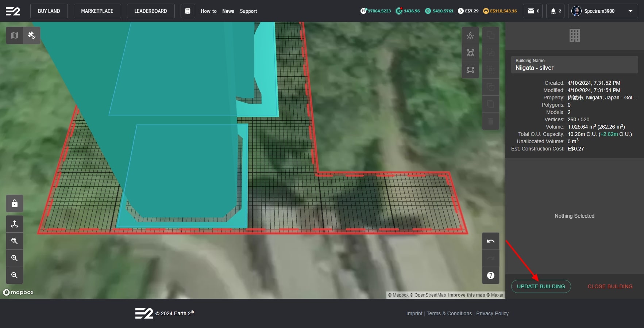Image resolution: width=644 pixels, height=328 pixels.
Task: Zoom in on the map
Action: (15, 258)
